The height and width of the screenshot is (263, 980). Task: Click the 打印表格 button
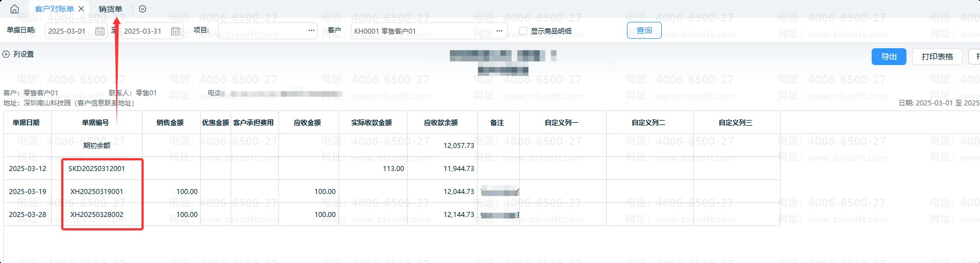click(x=937, y=57)
